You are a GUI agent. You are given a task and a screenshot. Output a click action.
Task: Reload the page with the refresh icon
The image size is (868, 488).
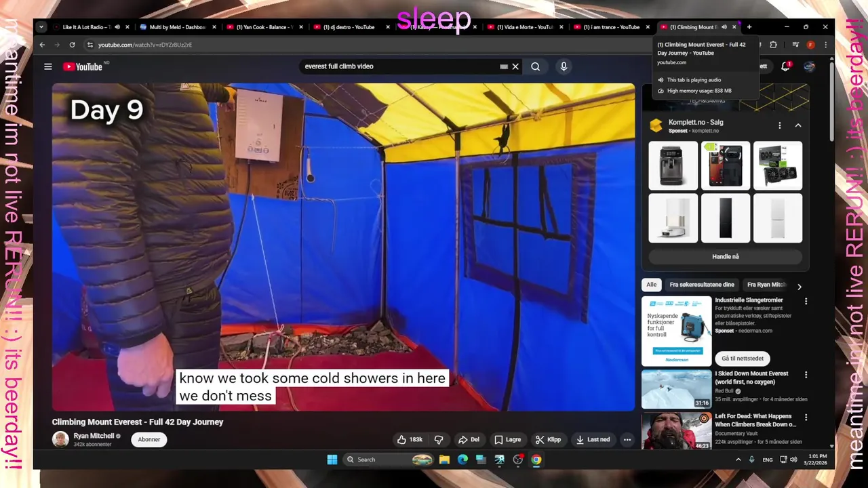pos(72,45)
